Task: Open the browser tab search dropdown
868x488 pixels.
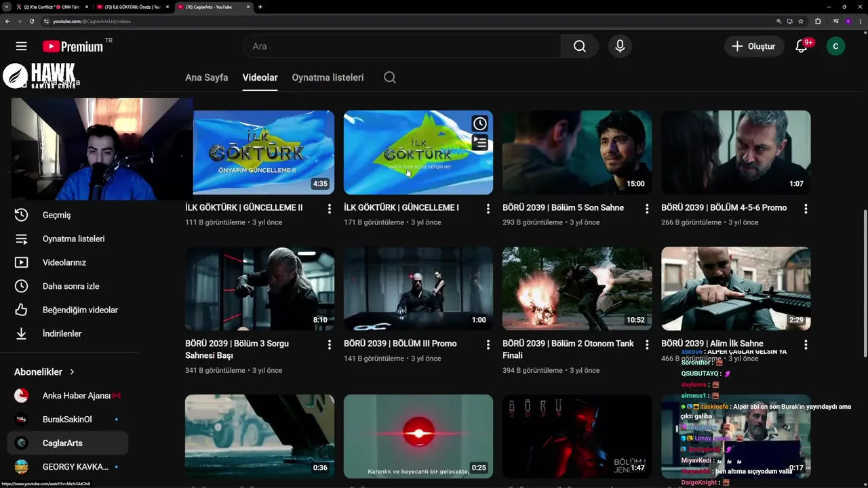Action: tap(7, 7)
